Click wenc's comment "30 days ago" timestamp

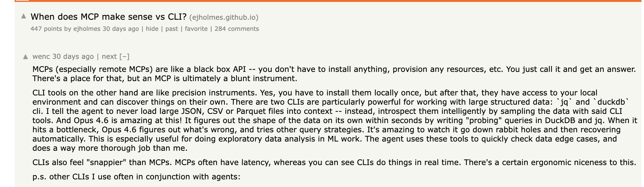(73, 57)
